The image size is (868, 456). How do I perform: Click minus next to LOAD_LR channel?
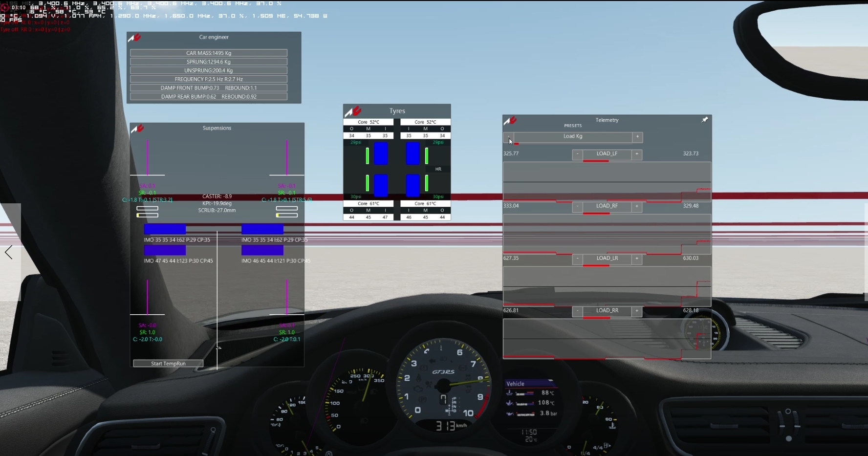click(577, 259)
